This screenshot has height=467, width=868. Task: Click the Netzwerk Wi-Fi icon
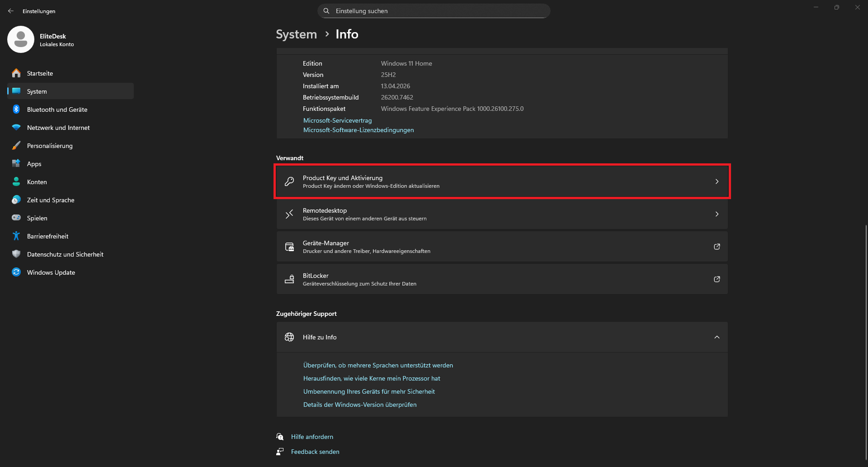coord(16,127)
